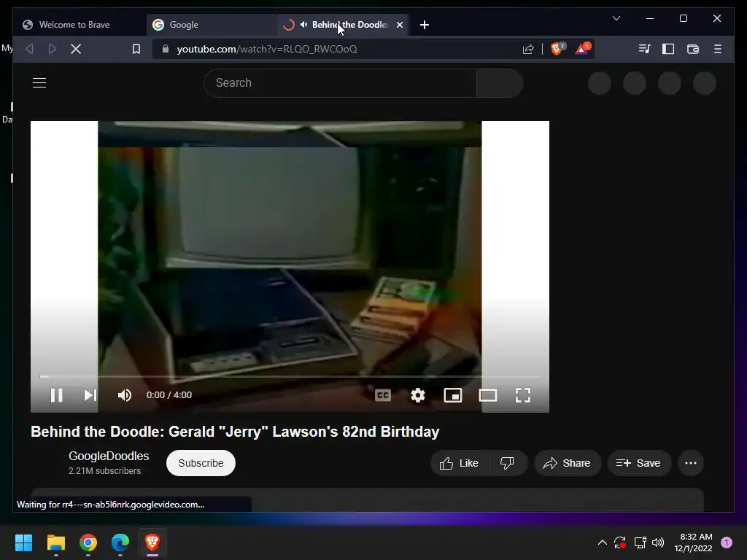
Task: Open system volume control in tray
Action: tap(658, 542)
